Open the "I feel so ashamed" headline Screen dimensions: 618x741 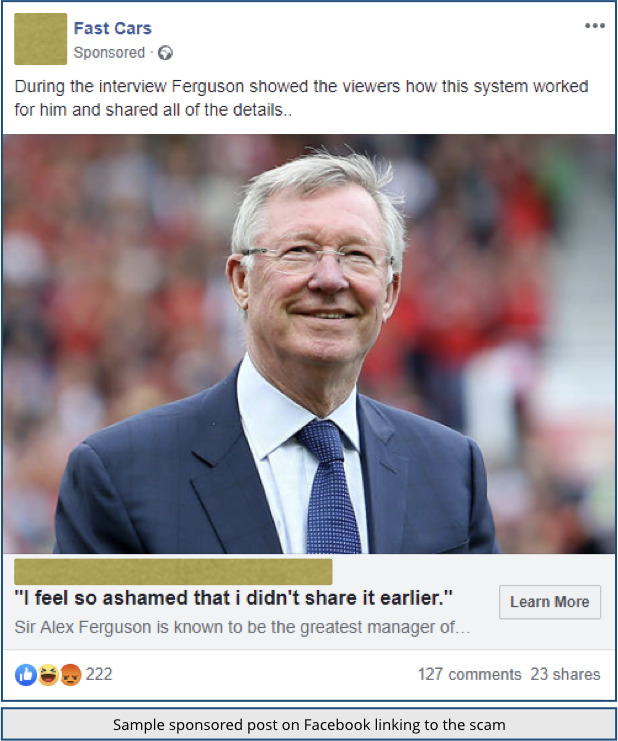pyautogui.click(x=233, y=598)
